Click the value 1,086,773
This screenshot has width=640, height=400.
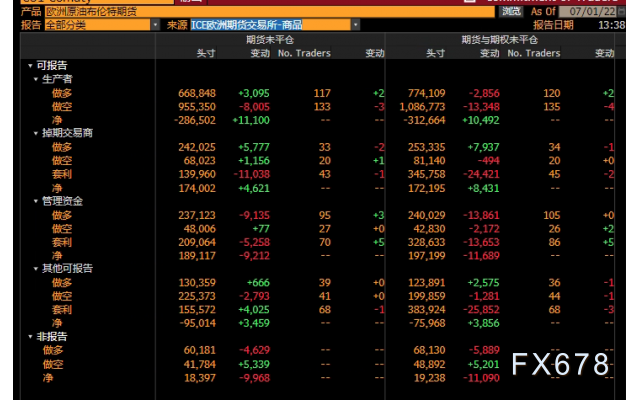pos(422,107)
